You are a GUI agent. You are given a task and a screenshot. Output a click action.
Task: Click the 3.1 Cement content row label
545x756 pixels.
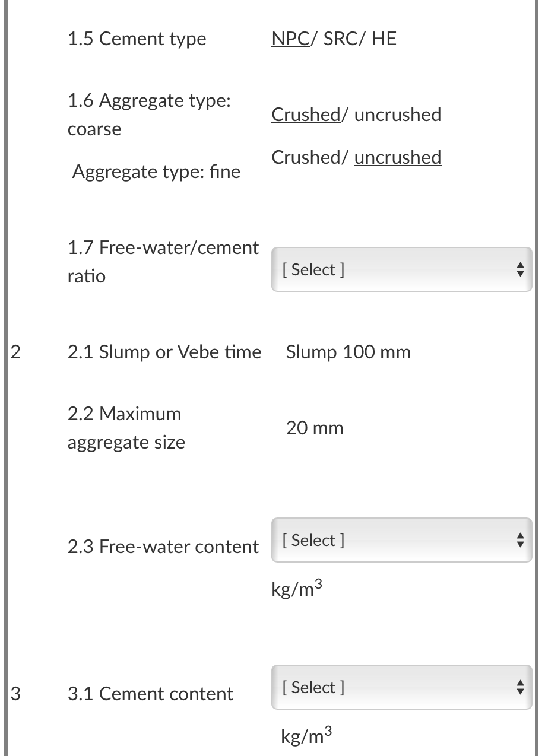click(151, 694)
